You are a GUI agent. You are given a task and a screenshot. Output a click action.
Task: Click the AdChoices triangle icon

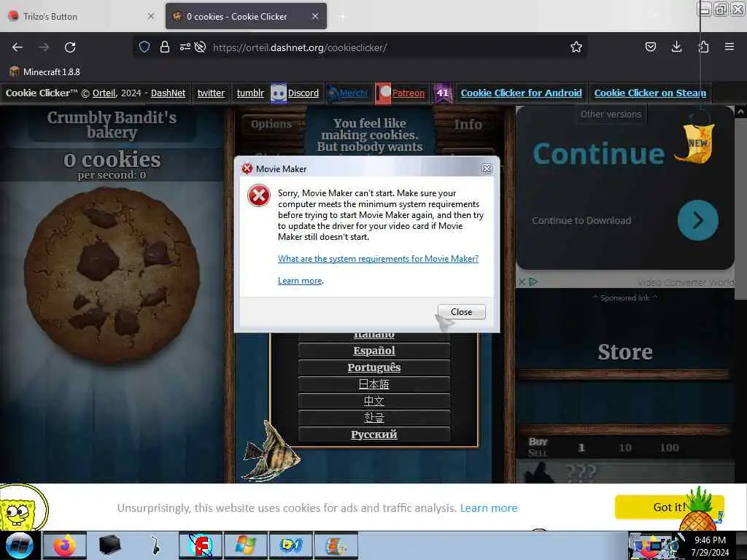pos(533,282)
